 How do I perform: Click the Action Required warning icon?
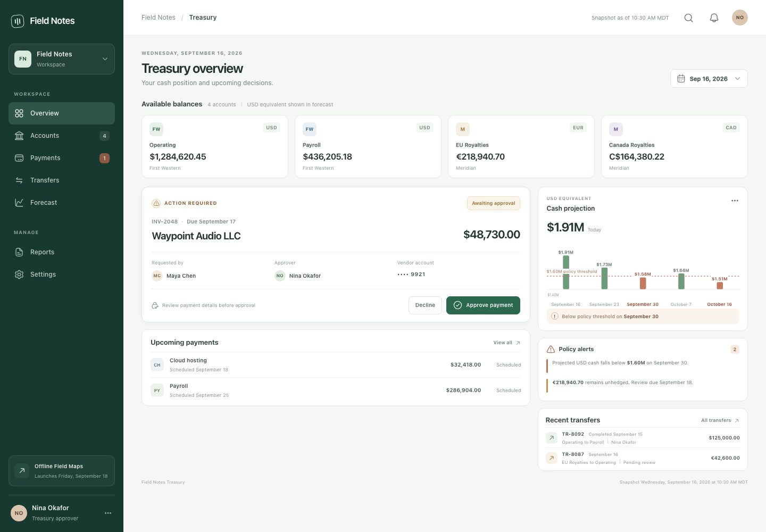point(156,203)
